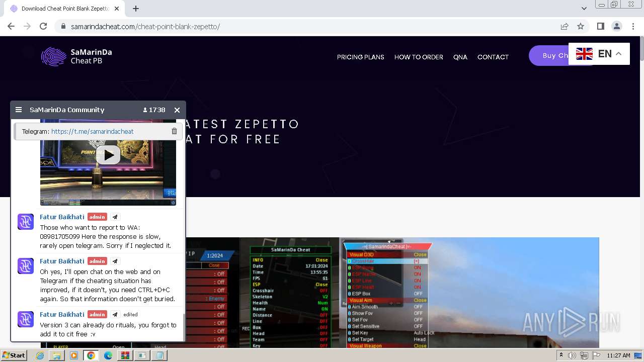Open the volume control tray icon
This screenshot has height=362, width=644.
[x=572, y=355]
